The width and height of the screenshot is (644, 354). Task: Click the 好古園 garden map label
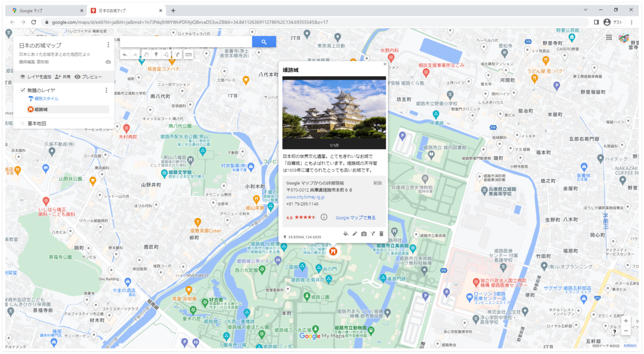[216, 300]
